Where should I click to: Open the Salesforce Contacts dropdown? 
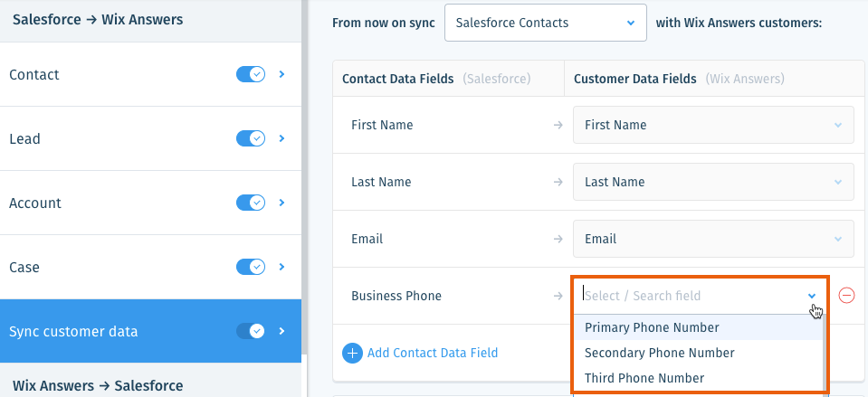tap(545, 23)
